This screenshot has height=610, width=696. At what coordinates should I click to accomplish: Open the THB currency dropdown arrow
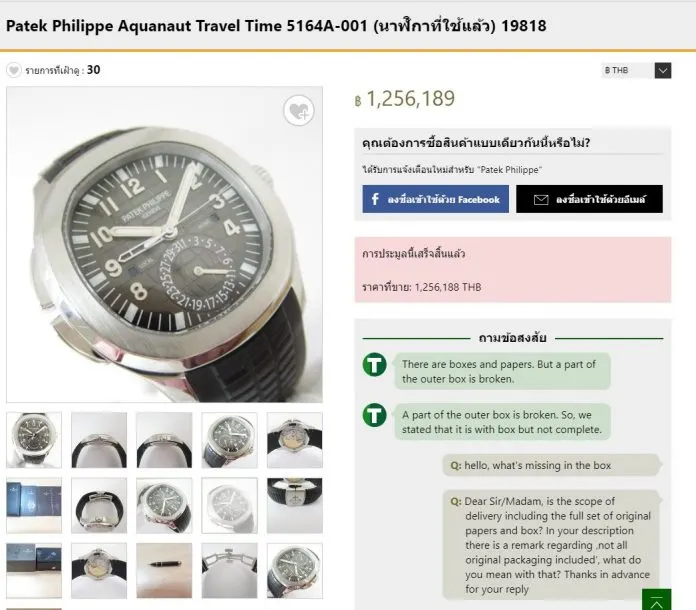pos(662,70)
